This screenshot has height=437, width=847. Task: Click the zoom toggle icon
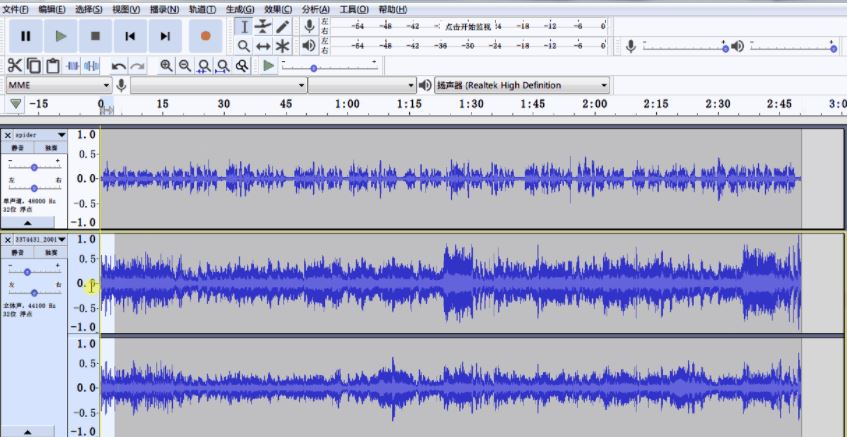[242, 66]
